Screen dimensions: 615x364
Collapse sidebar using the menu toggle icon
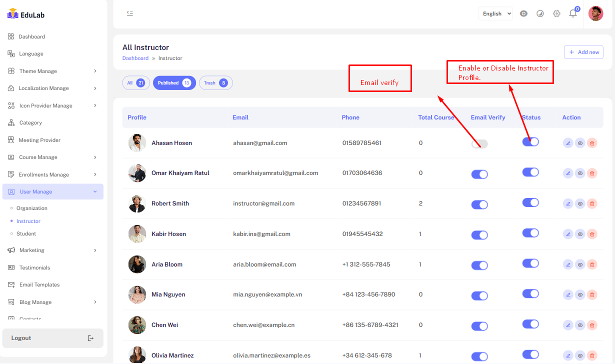[x=130, y=13]
